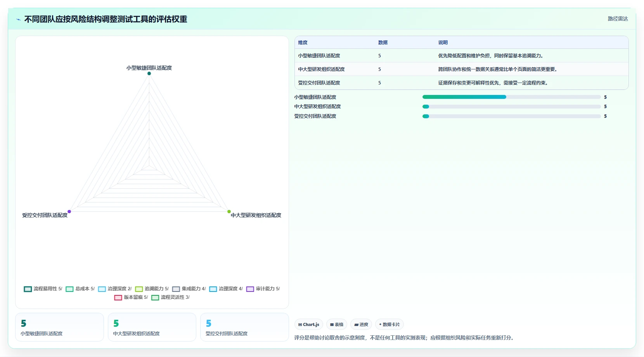644x357 pixels.
Task: Click the 表格 tag chip
Action: tap(337, 324)
